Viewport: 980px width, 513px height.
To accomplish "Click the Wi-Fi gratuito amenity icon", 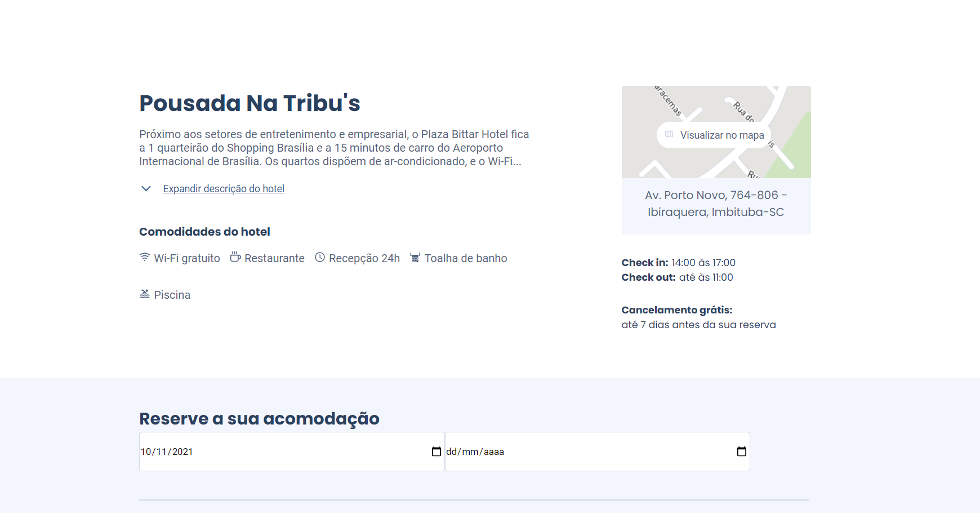I will (x=144, y=258).
